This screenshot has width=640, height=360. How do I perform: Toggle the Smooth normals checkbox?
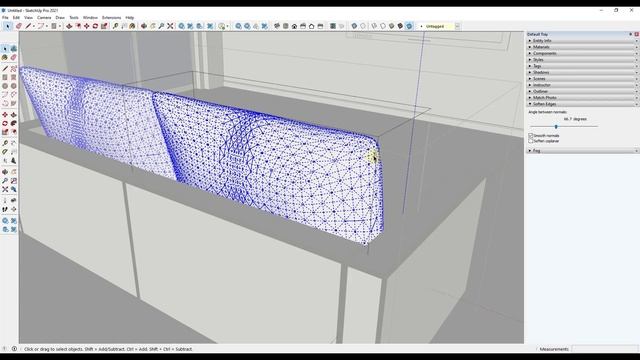tap(531, 135)
